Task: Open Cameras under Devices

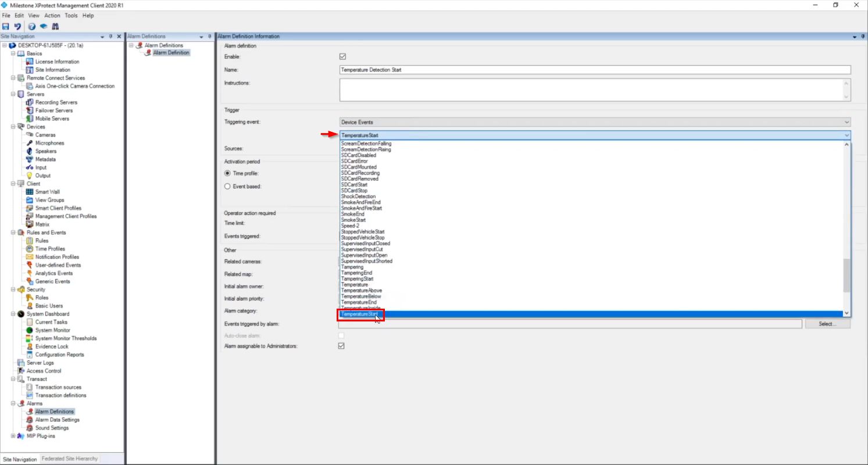Action: tap(45, 135)
